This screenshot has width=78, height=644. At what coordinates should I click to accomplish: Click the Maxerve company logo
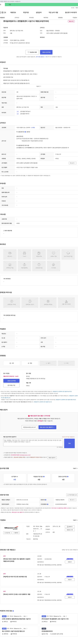[x=11, y=528]
